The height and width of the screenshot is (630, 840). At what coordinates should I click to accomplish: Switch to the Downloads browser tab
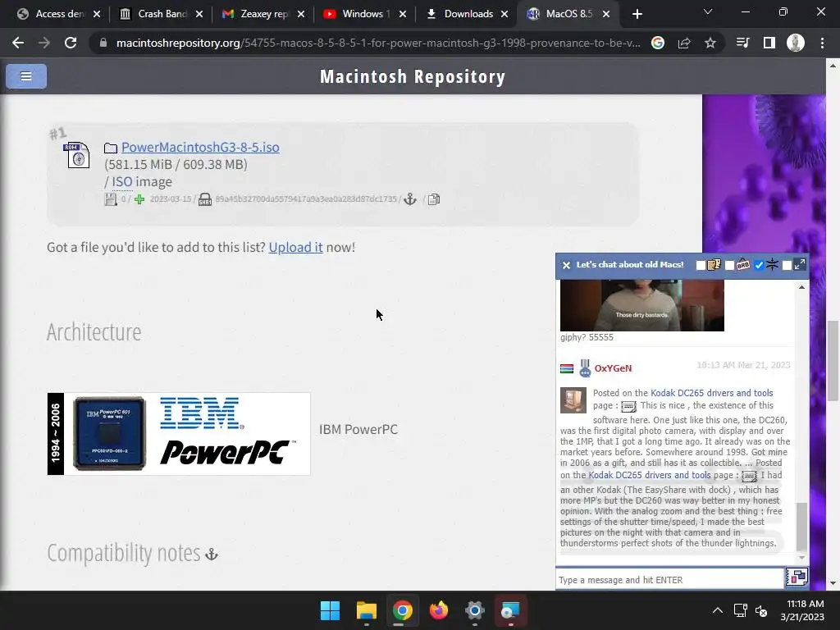click(x=467, y=14)
